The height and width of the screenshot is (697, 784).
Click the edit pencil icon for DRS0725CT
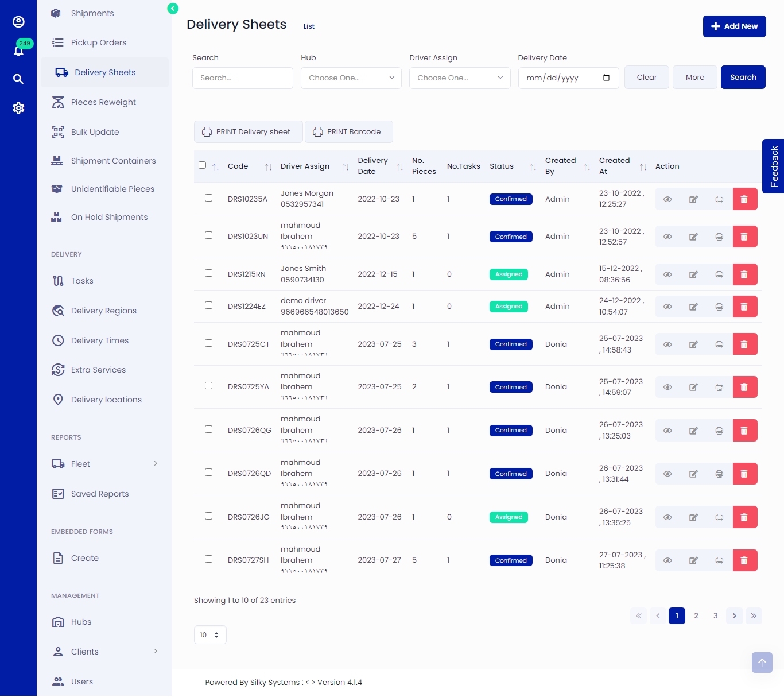[x=693, y=344]
